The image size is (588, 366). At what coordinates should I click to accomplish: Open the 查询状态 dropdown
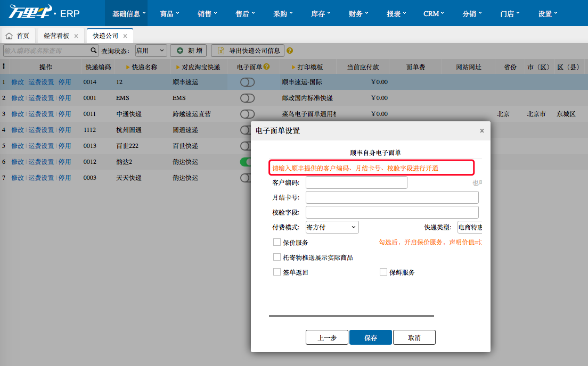coord(151,51)
